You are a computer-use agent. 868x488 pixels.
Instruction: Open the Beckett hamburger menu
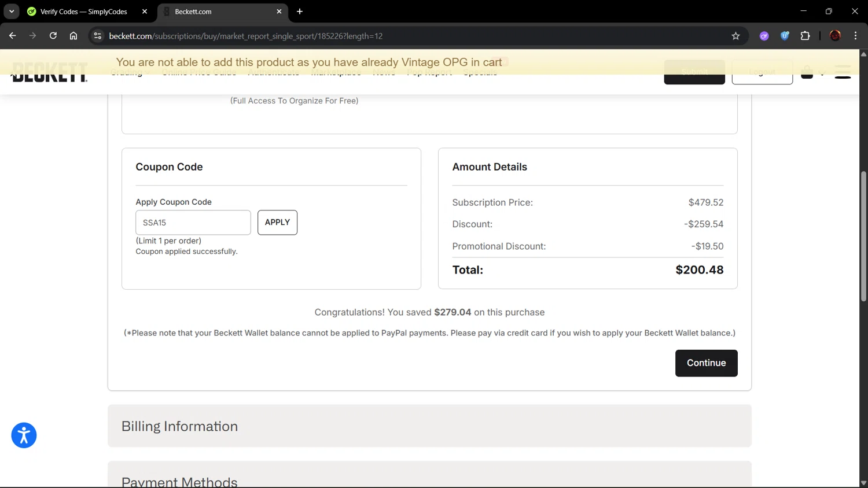point(843,72)
